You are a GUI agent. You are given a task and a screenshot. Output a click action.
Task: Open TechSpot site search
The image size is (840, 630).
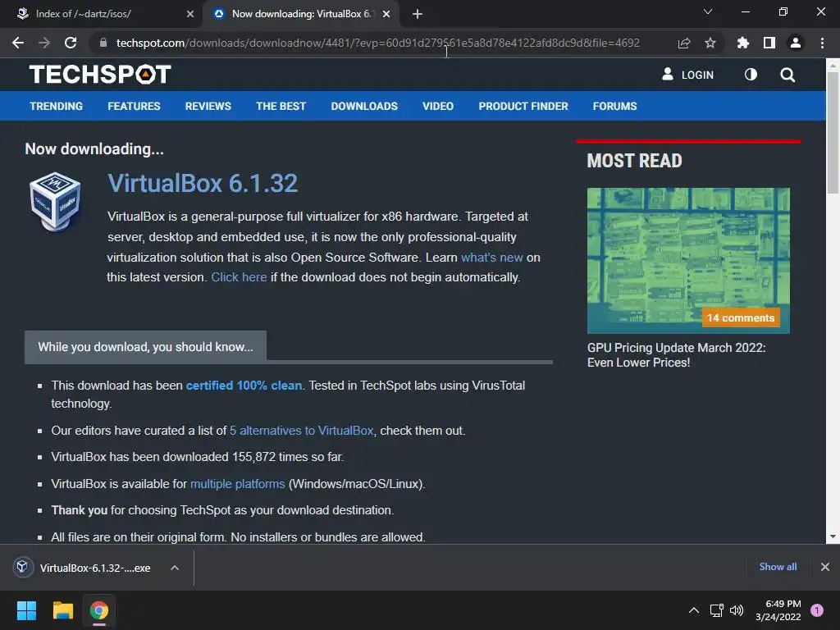(x=787, y=75)
